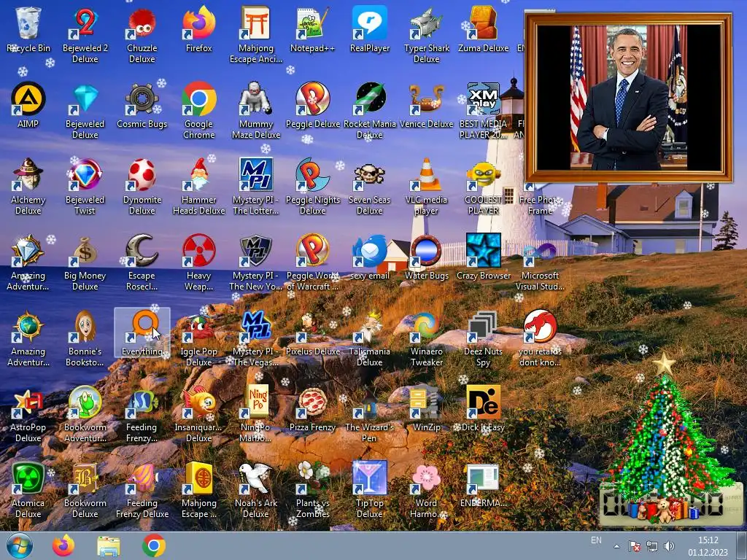Viewport: 747px width, 560px height.
Task: Launch Chrome from the taskbar
Action: (x=153, y=545)
